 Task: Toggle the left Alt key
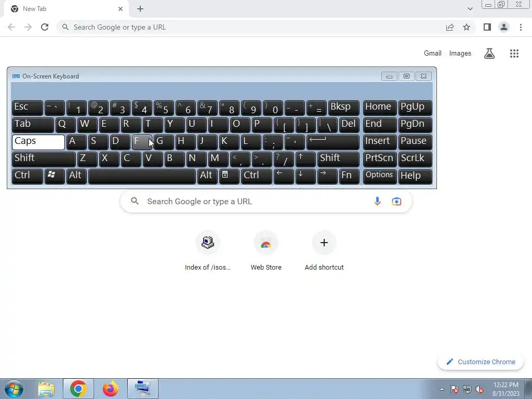coord(76,176)
